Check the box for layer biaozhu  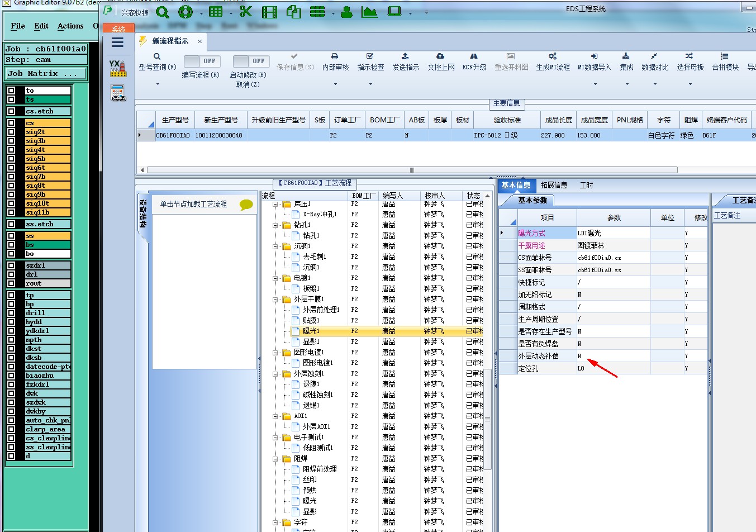11,376
